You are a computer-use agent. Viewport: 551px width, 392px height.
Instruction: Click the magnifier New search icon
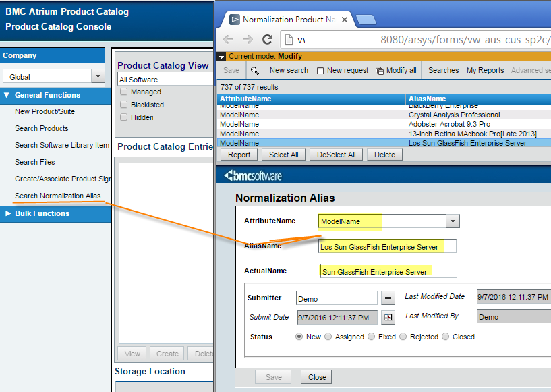[254, 70]
